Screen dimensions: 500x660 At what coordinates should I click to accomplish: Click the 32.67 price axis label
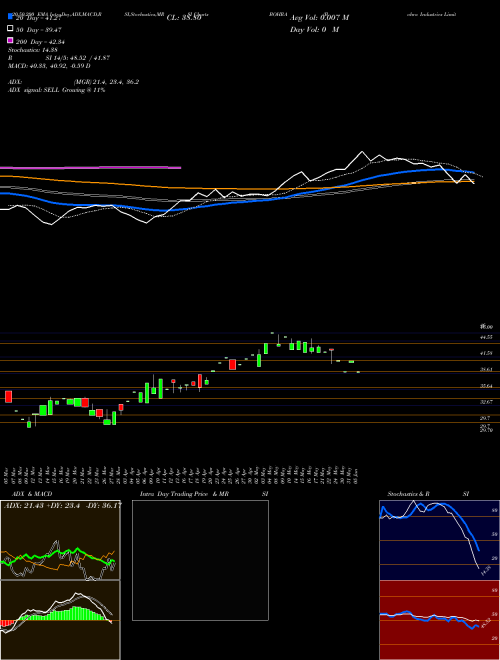coord(487,402)
